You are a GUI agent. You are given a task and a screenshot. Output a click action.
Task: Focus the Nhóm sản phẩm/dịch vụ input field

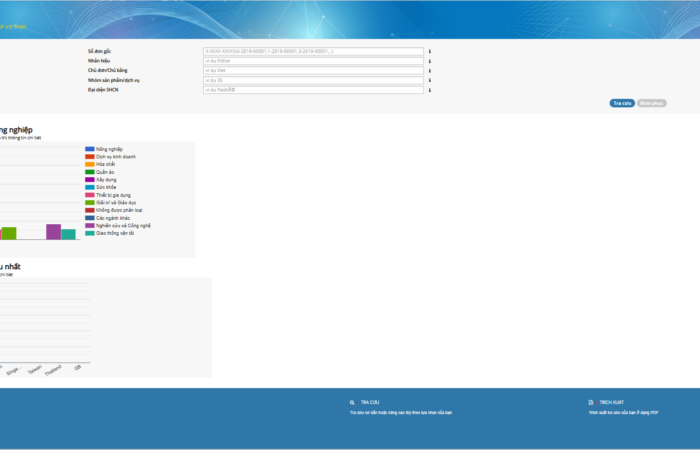(313, 80)
